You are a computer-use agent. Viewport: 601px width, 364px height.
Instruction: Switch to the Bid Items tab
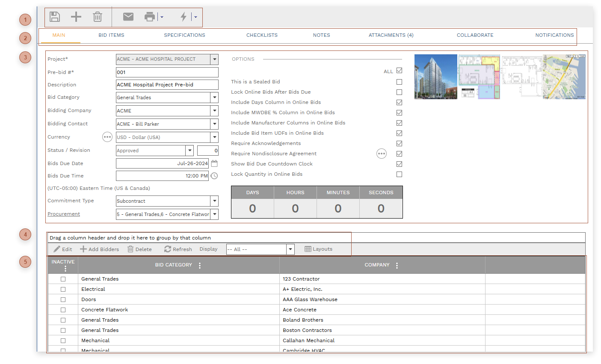(x=111, y=35)
